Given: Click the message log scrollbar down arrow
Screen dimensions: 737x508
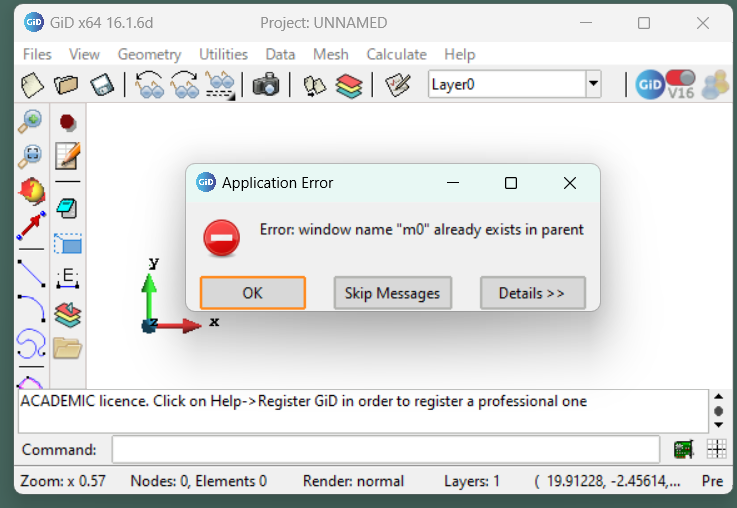Looking at the screenshot, I should pyautogui.click(x=717, y=424).
